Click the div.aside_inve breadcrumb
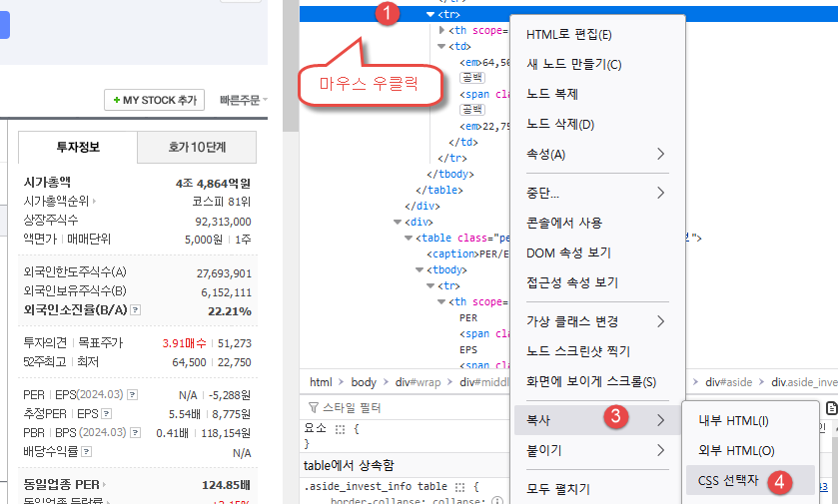The height and width of the screenshot is (504, 838). [804, 382]
